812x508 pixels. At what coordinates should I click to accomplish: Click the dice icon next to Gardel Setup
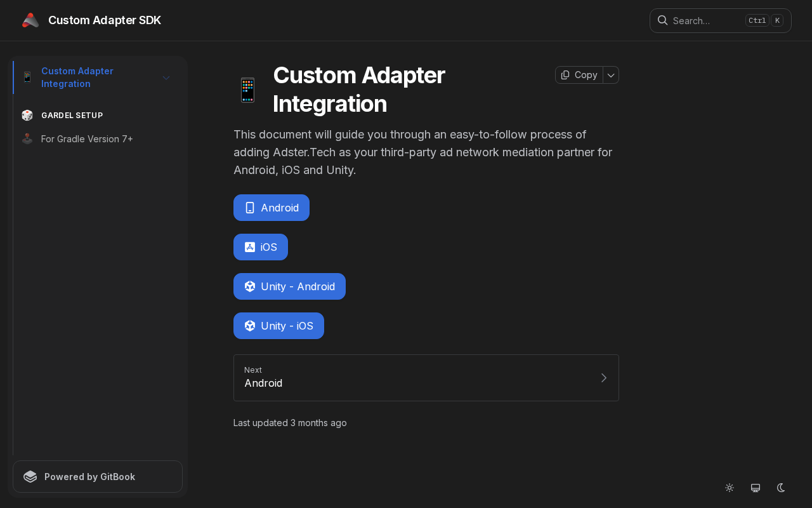[27, 115]
